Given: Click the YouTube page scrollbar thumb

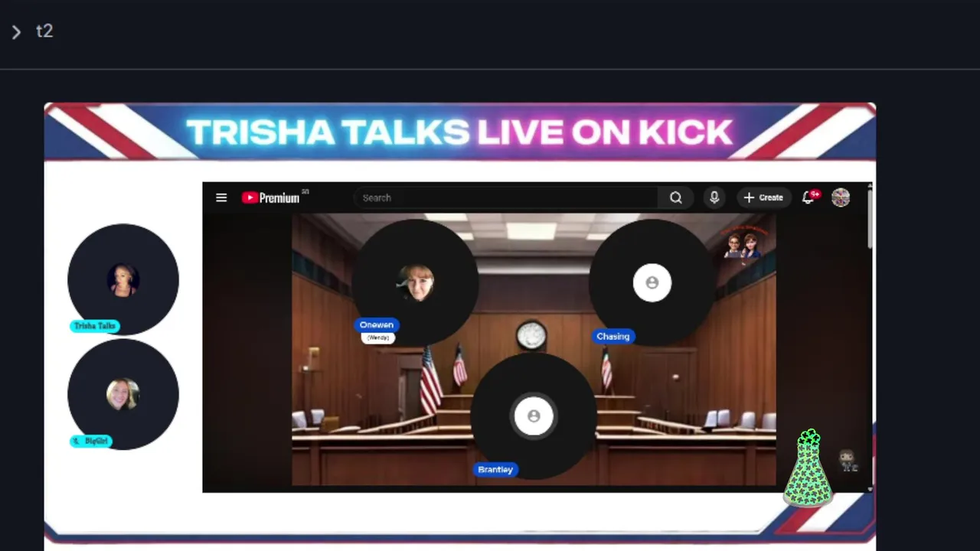Looking at the screenshot, I should point(869,218).
